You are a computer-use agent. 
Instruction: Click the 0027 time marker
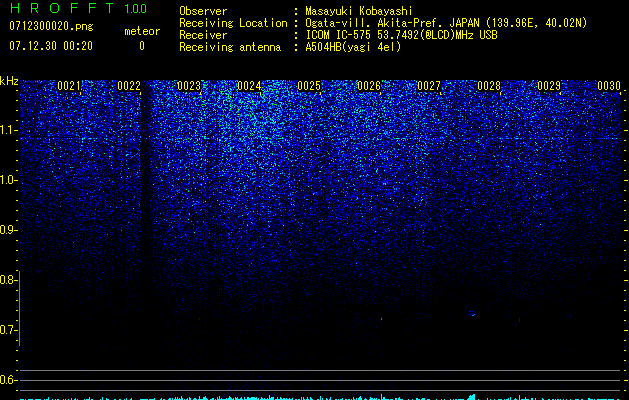(429, 86)
